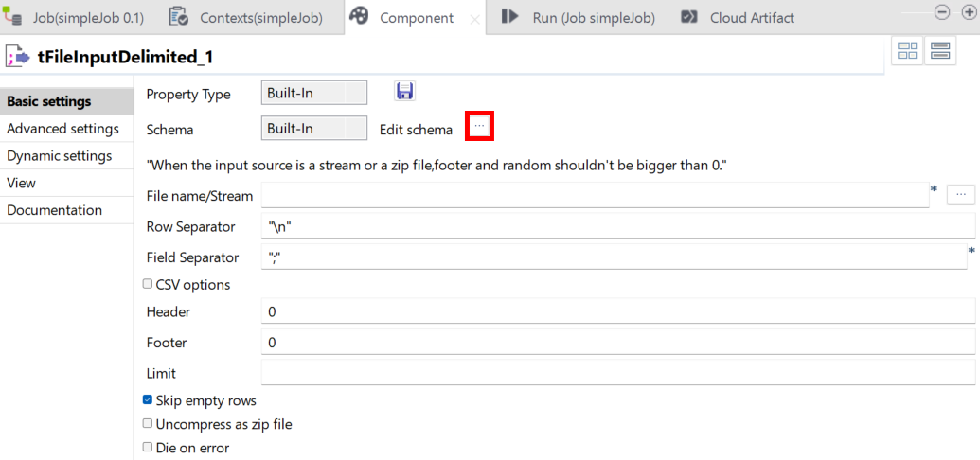Close the Component tab
The image size is (980, 460).
(475, 19)
